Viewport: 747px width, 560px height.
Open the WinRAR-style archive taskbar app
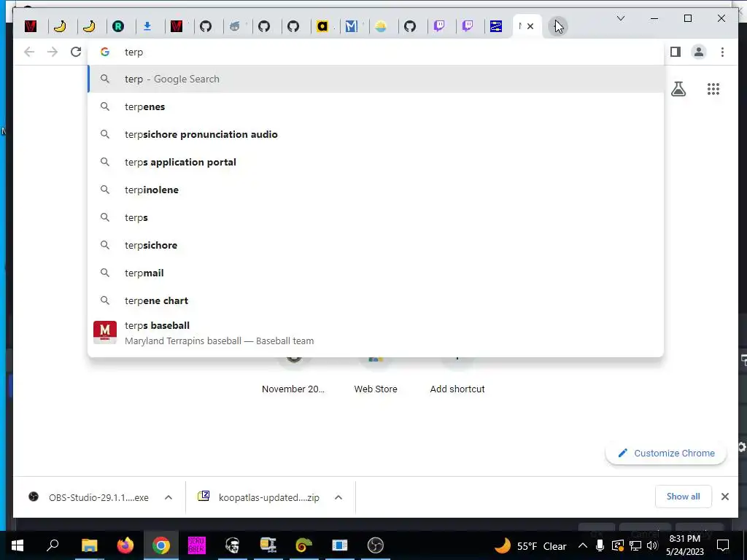click(268, 545)
